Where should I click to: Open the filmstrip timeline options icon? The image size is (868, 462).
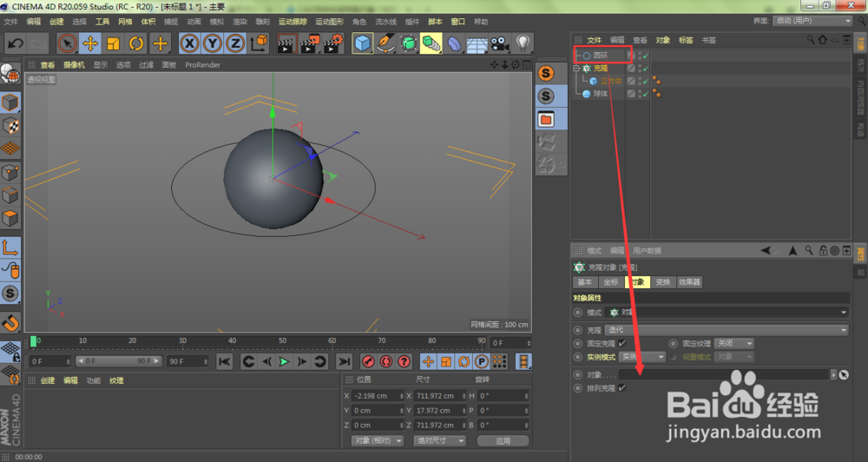pyautogui.click(x=523, y=362)
